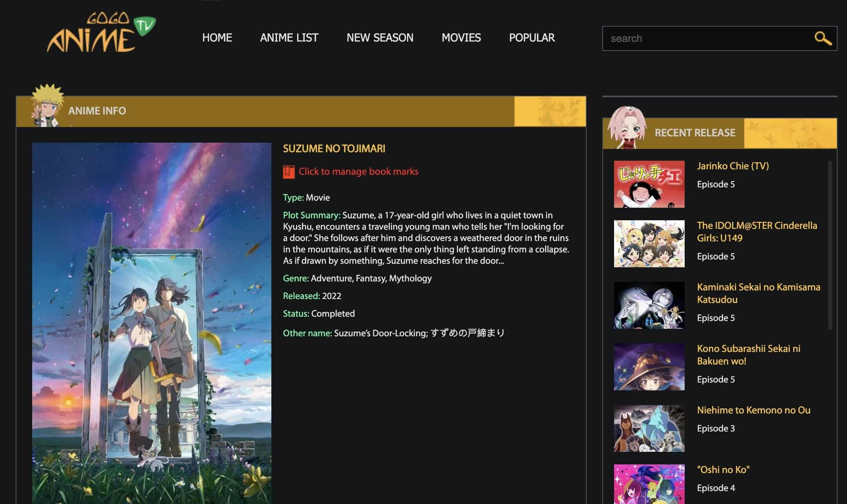The width and height of the screenshot is (847, 504).
Task: Open the Oshi no Ko title link
Action: click(x=723, y=470)
